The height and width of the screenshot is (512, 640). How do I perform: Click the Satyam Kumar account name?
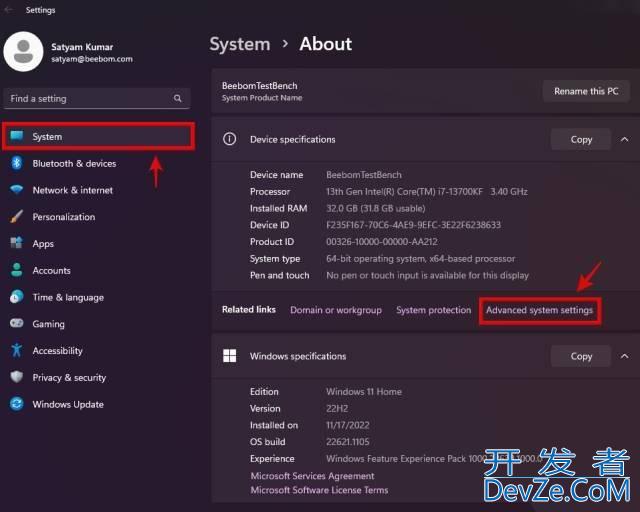pos(82,47)
